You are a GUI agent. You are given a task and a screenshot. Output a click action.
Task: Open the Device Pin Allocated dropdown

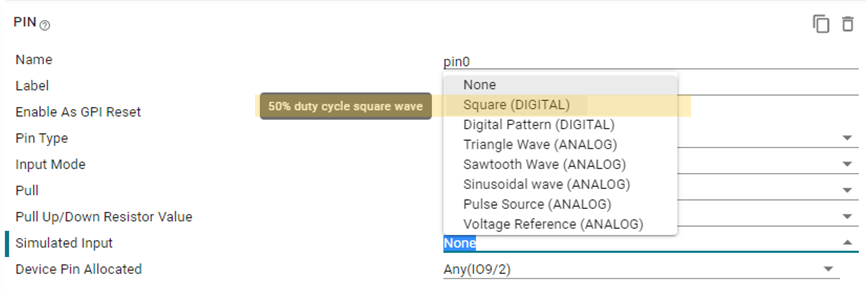click(x=828, y=269)
